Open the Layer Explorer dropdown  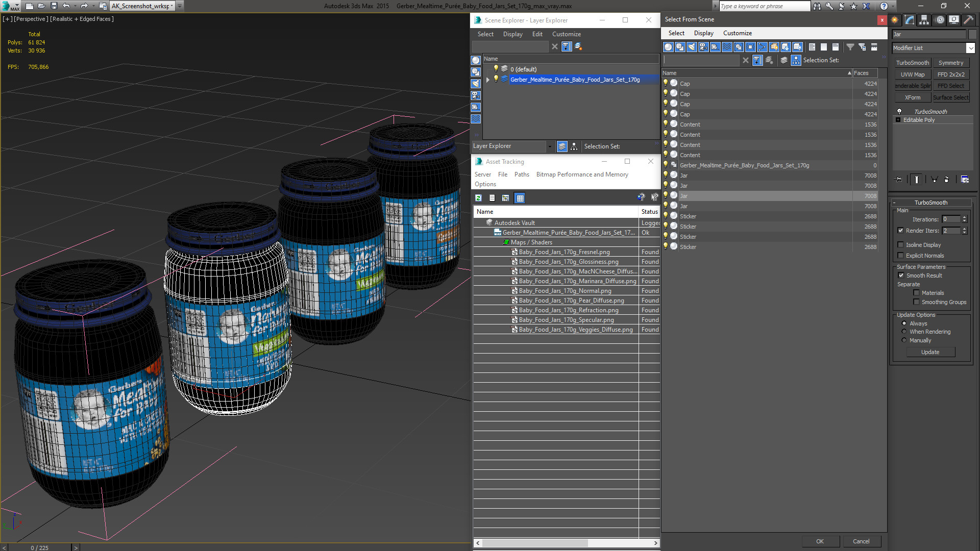[550, 146]
